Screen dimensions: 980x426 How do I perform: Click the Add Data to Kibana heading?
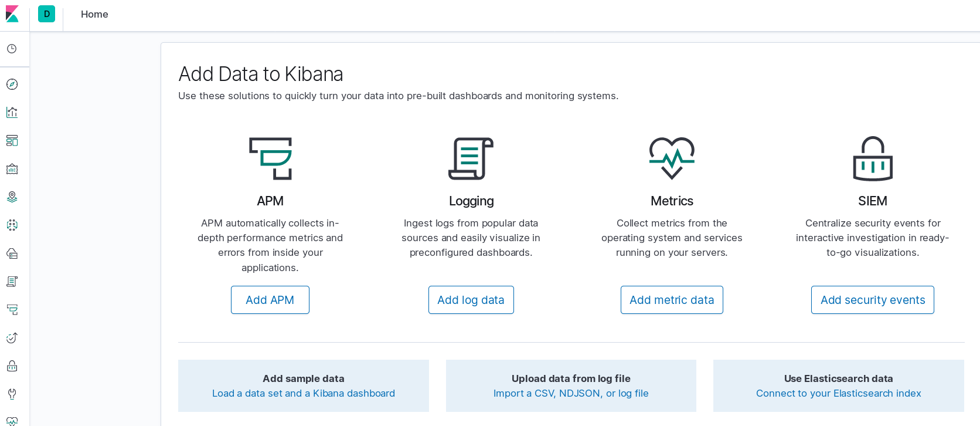tap(261, 74)
